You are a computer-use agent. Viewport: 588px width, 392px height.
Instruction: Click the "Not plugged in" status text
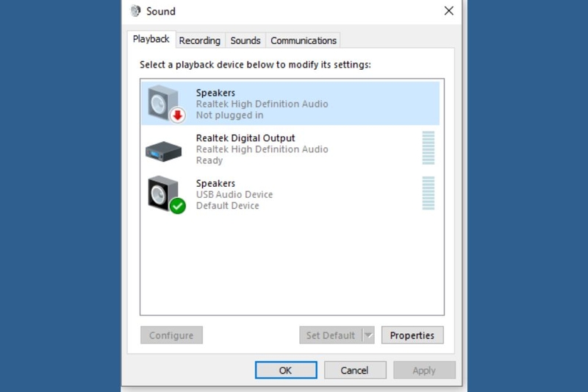229,115
